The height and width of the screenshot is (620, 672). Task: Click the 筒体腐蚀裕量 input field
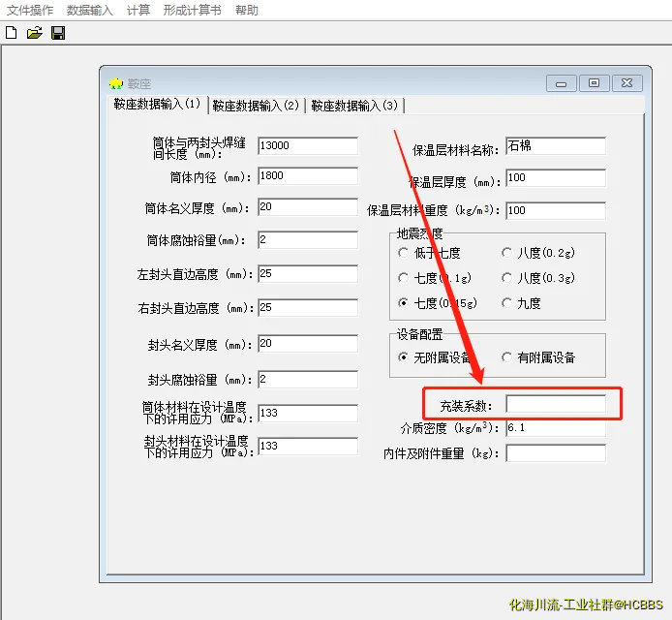(x=308, y=239)
